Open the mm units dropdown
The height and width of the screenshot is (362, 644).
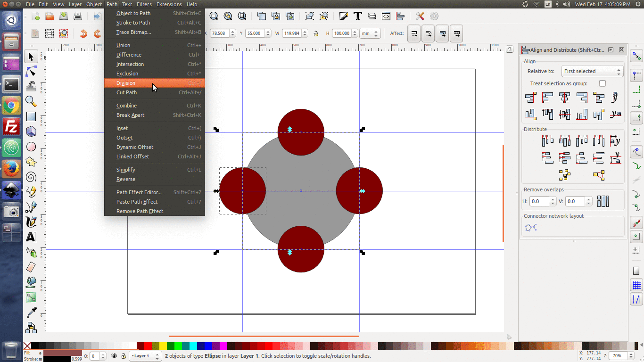(370, 33)
